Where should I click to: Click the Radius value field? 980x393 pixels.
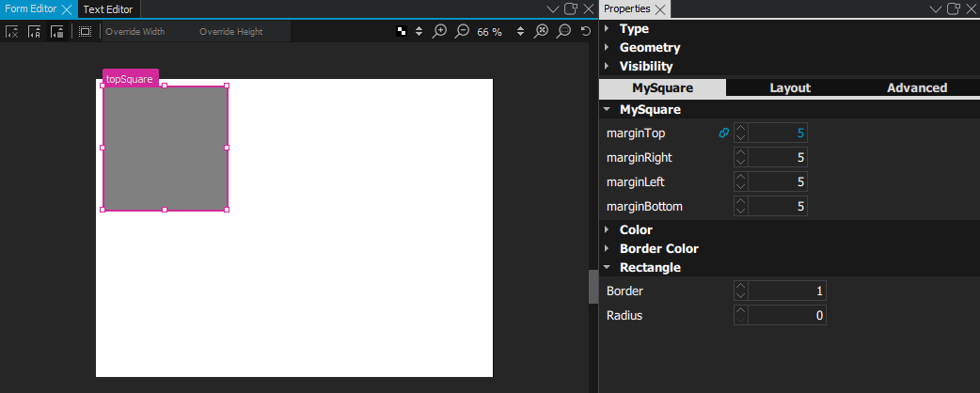[x=787, y=315]
